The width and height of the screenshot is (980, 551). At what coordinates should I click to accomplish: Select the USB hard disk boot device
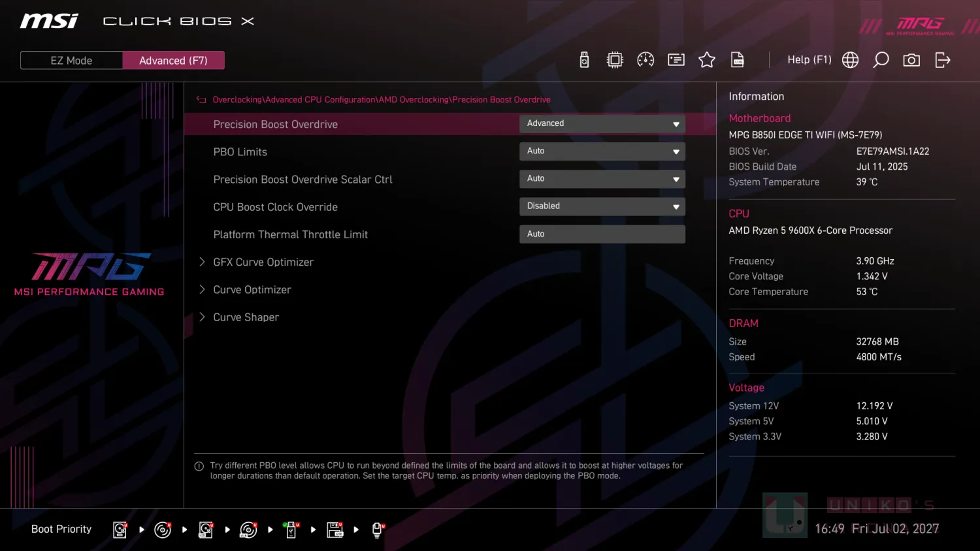206,529
